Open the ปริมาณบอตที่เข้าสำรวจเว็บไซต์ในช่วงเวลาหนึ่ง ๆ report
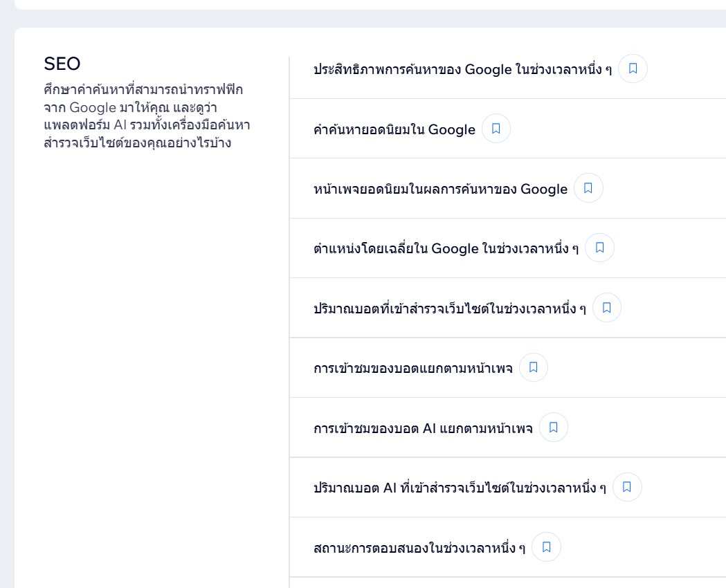The height and width of the screenshot is (588, 726). (x=449, y=309)
